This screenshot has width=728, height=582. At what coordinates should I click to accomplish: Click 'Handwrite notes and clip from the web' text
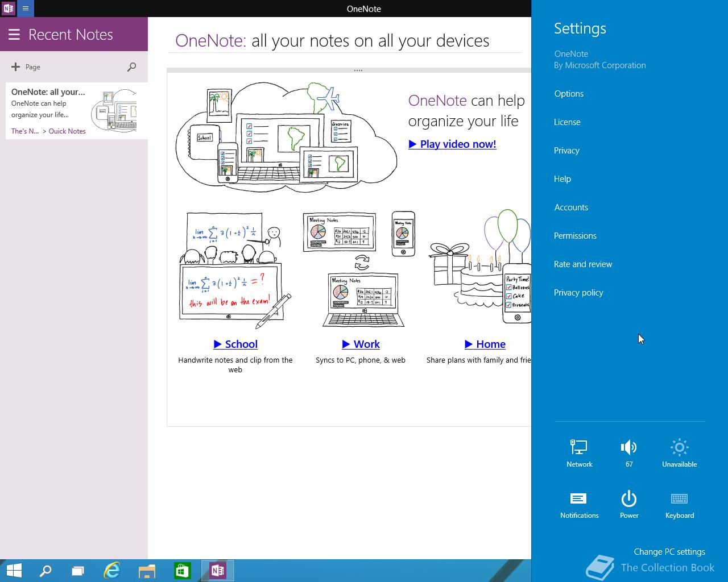235,365
